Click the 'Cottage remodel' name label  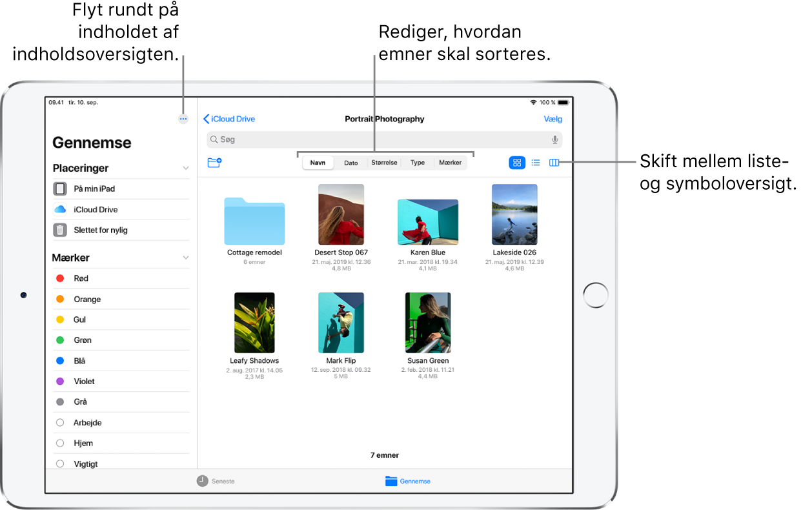click(x=254, y=252)
